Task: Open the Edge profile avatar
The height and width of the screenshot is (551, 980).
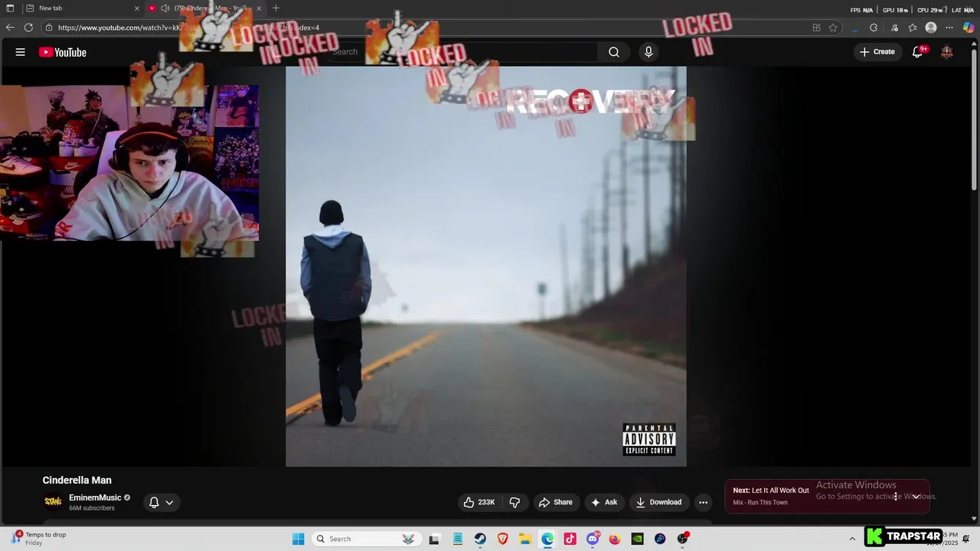Action: [x=931, y=28]
